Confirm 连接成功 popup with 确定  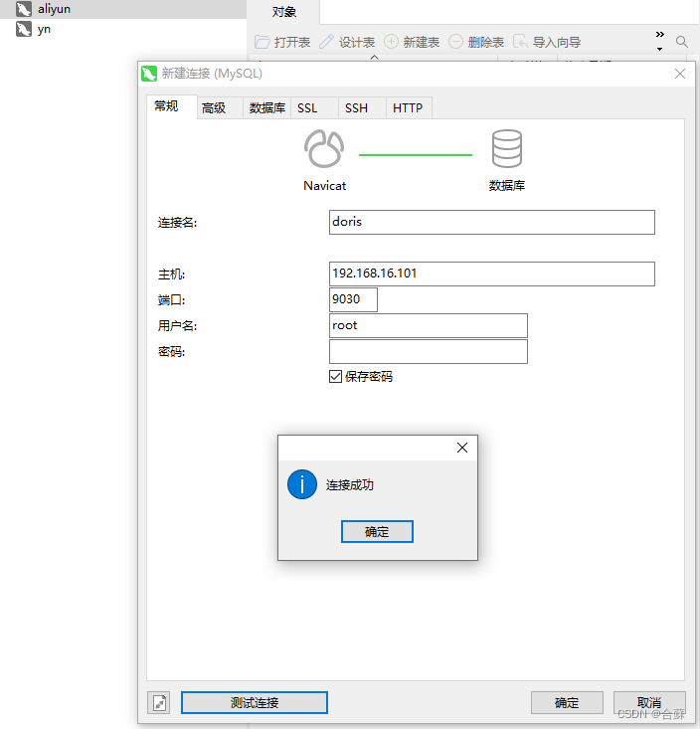tap(377, 531)
